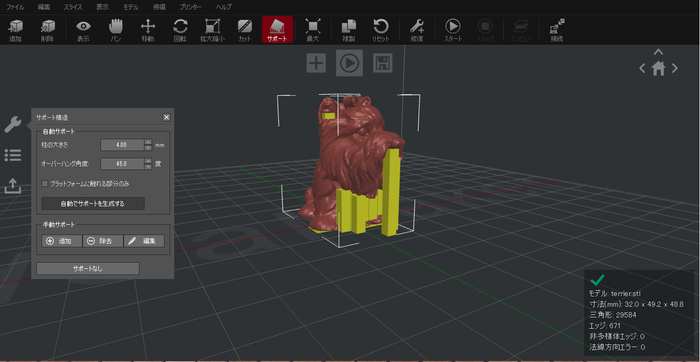The width and height of the screenshot is (700, 362).
Task: Click 自動でサポートを生成する button
Action: tap(93, 204)
